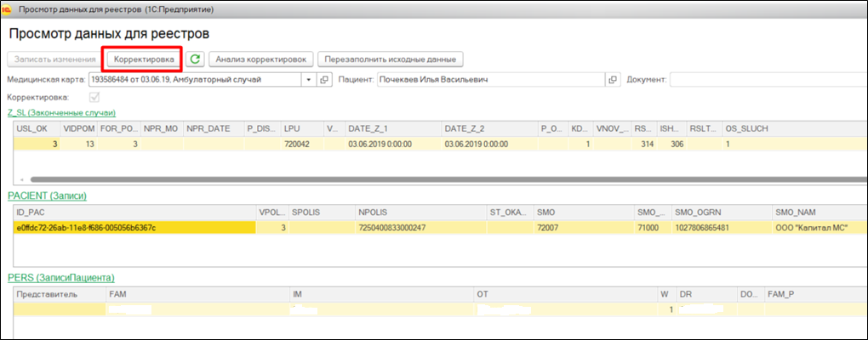Image resolution: width=868 pixels, height=340 pixels.
Task: Select the ID_PAC cell value
Action: [x=85, y=228]
